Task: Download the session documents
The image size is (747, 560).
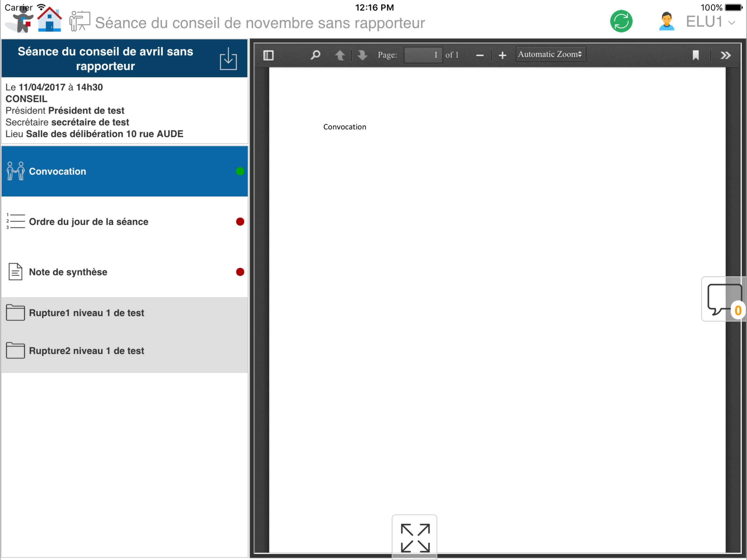Action: [x=228, y=59]
